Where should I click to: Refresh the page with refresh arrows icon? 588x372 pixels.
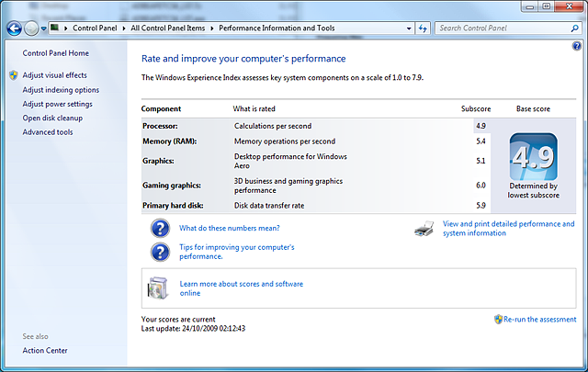click(423, 28)
